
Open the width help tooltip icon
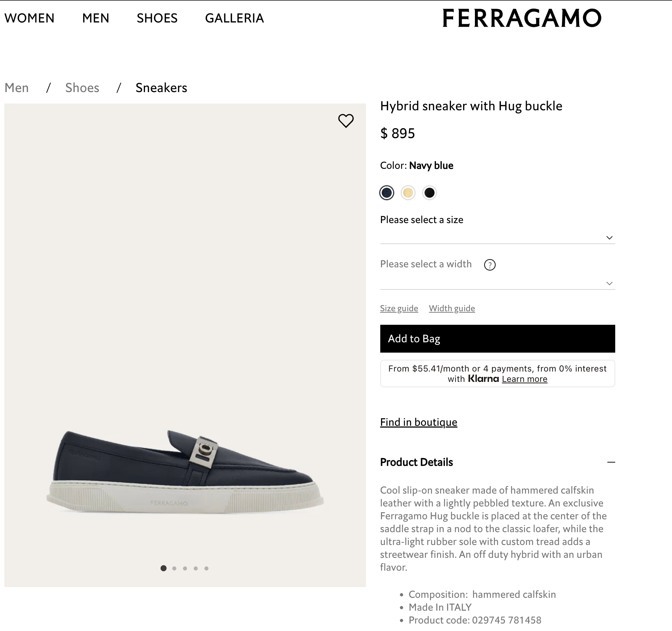[x=490, y=265]
